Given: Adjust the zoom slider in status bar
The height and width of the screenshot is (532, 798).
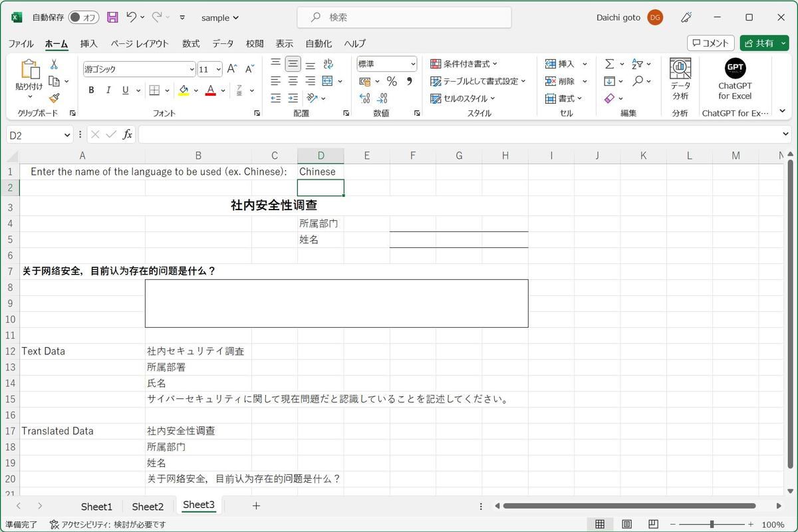Looking at the screenshot, I should [x=712, y=524].
